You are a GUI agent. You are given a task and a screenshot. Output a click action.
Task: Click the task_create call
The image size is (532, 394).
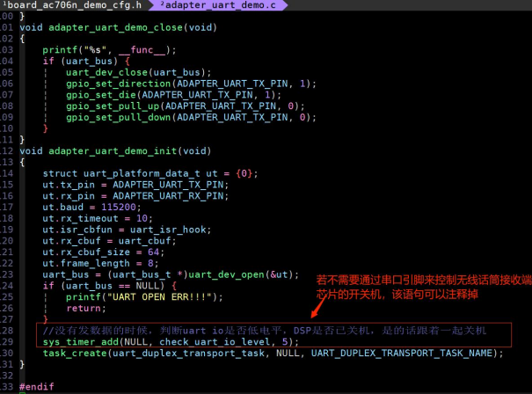pos(273,353)
